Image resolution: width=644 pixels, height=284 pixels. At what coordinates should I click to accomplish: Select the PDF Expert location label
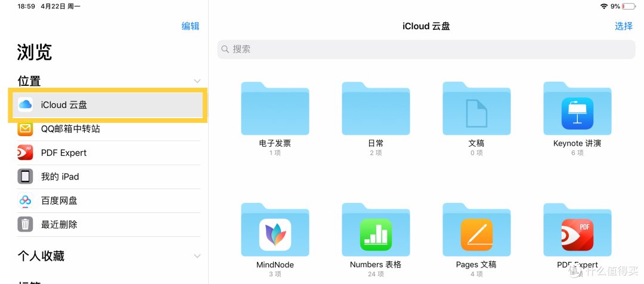point(64,153)
